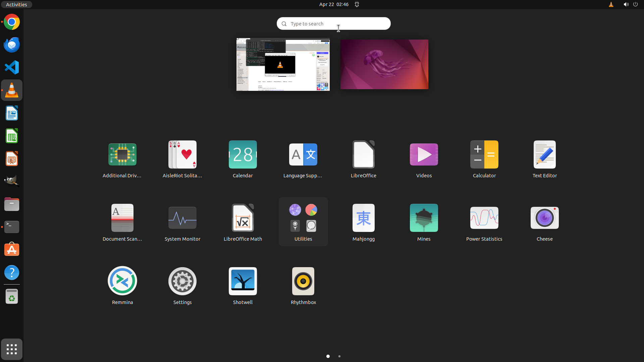This screenshot has width=644, height=362.
Task: Click the Activities button
Action: (16, 4)
